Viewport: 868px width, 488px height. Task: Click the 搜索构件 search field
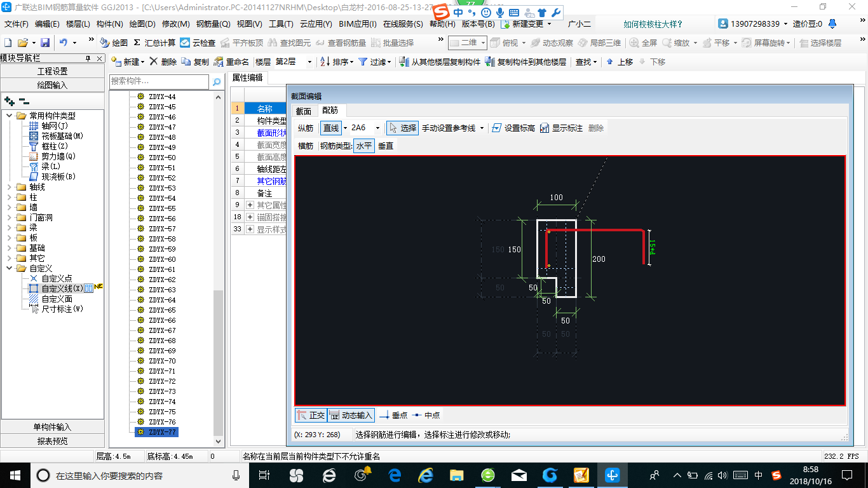(x=159, y=81)
